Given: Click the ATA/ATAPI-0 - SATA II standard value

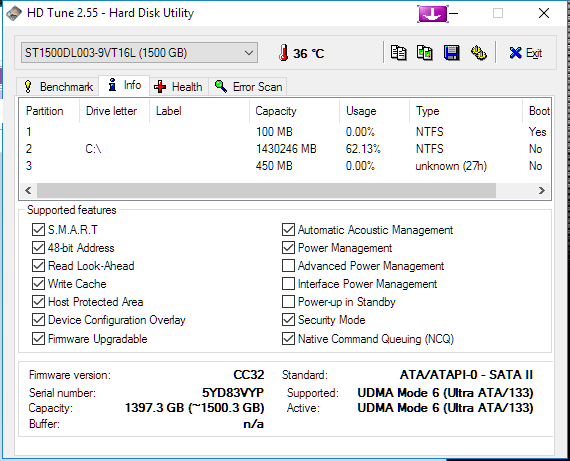Looking at the screenshot, I should (x=466, y=374).
